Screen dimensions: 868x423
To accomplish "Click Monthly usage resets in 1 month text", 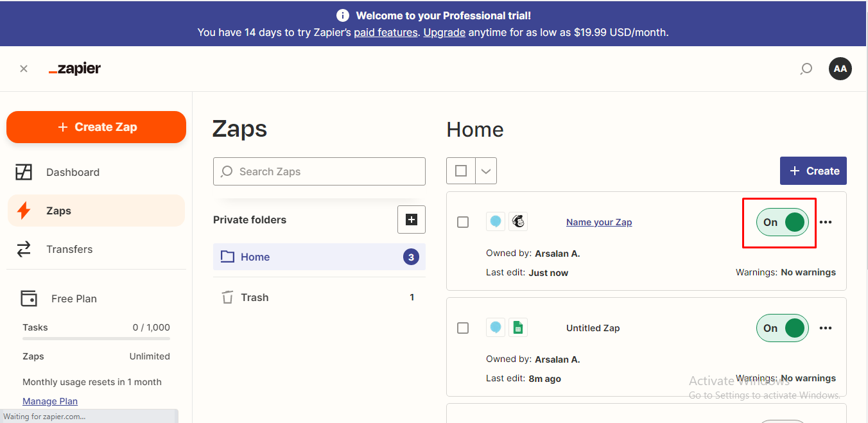I will (92, 382).
